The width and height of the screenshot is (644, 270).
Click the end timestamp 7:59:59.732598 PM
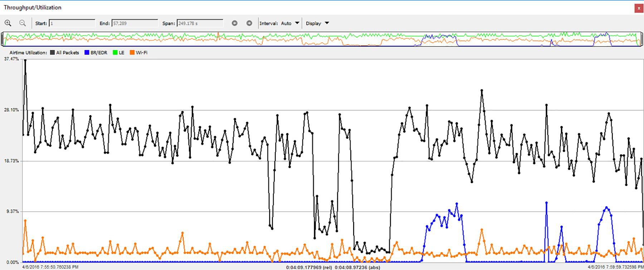click(x=615, y=267)
